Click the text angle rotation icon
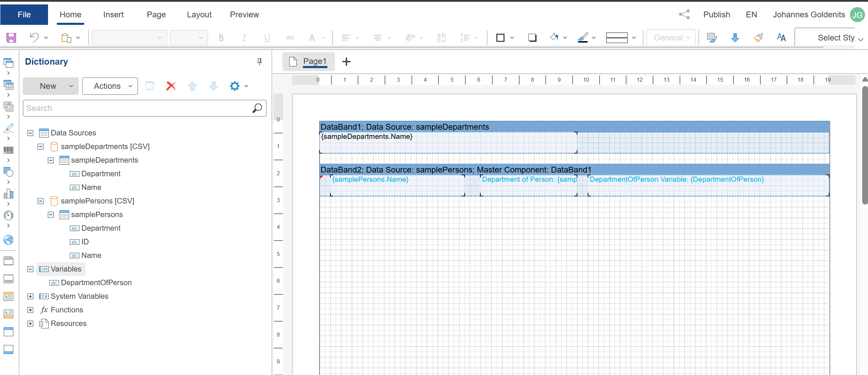The image size is (868, 375). 410,37
